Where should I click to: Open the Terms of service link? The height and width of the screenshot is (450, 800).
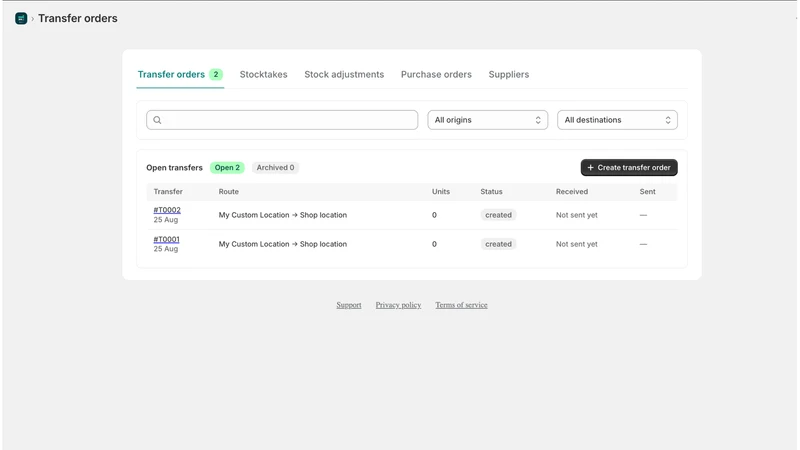(461, 305)
